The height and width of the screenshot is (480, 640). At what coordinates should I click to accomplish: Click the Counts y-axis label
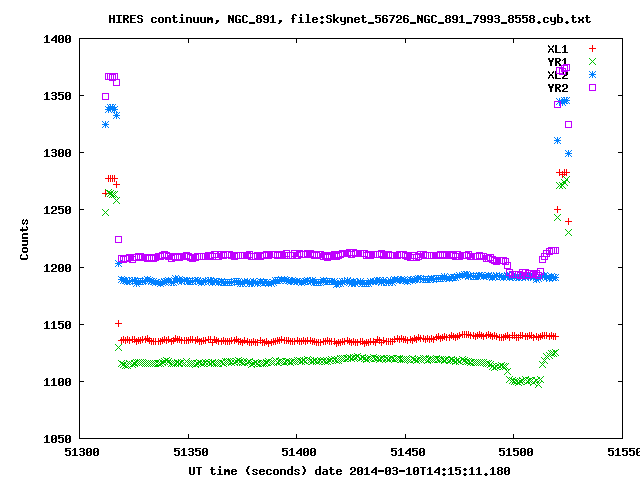[24, 239]
